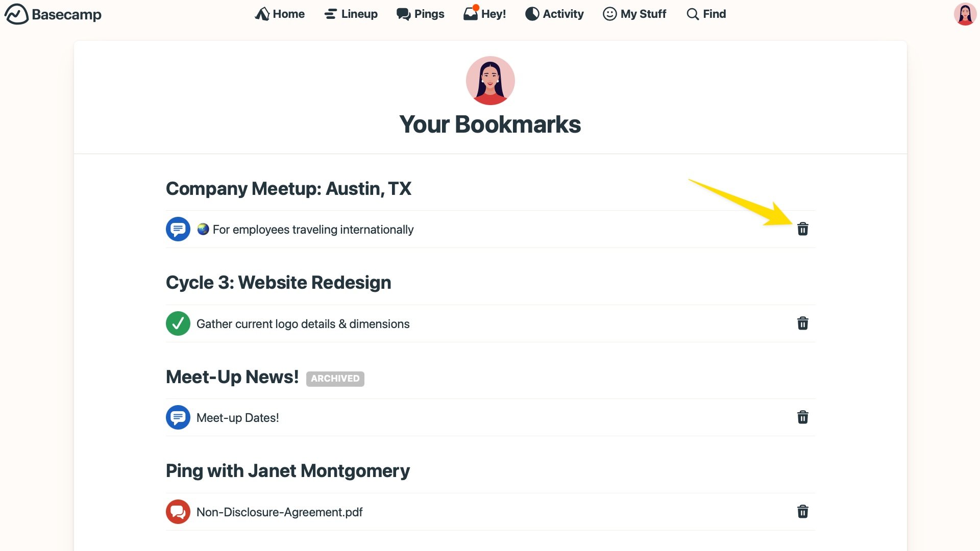Open the 'Company Meetup: Austin, TX' project heading

[x=288, y=189]
